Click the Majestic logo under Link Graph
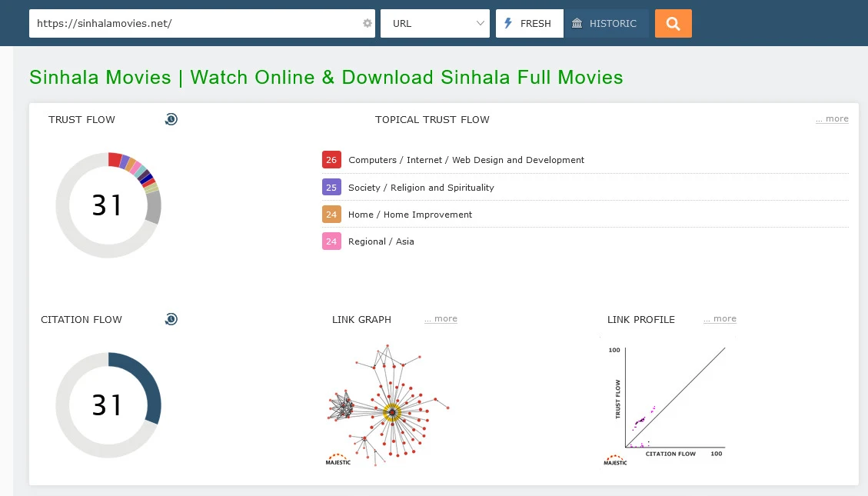Screen dimensions: 868x496 coord(338,460)
